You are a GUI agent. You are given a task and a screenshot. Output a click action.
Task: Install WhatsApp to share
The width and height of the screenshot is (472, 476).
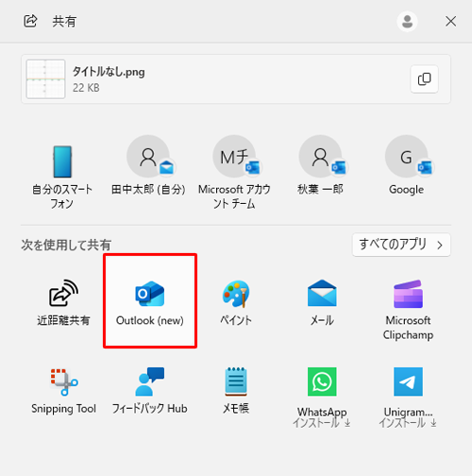pos(322,397)
